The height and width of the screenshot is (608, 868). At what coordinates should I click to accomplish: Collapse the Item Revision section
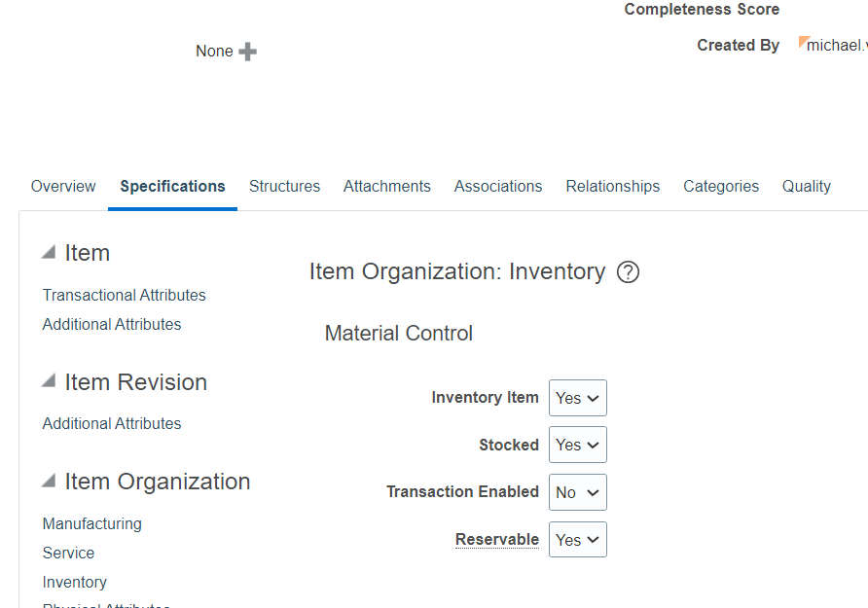(47, 380)
